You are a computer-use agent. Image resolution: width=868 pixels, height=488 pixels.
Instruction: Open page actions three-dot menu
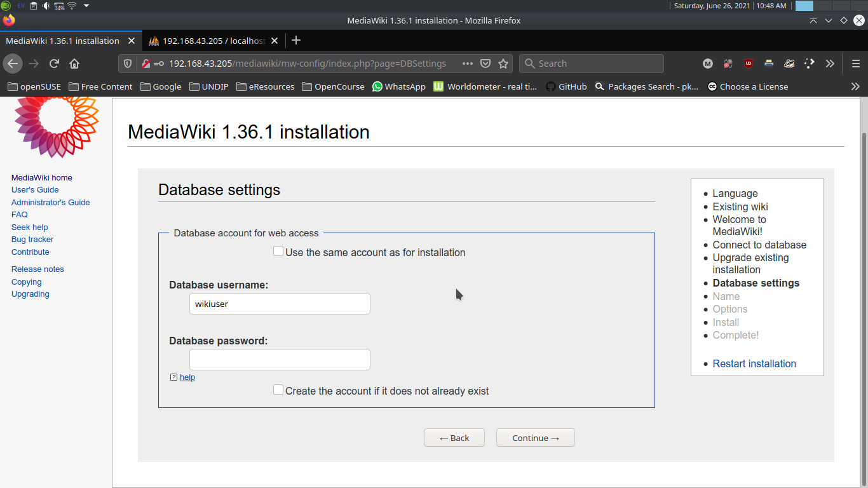tap(468, 64)
